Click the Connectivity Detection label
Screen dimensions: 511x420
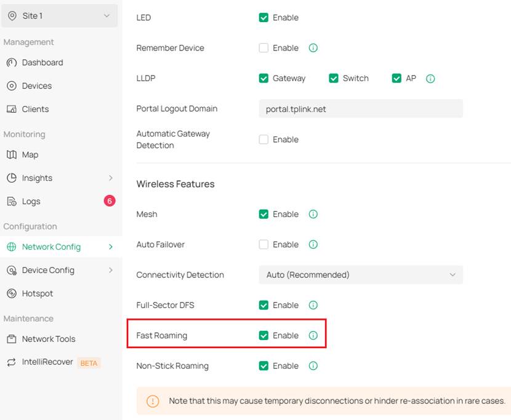pyautogui.click(x=180, y=275)
